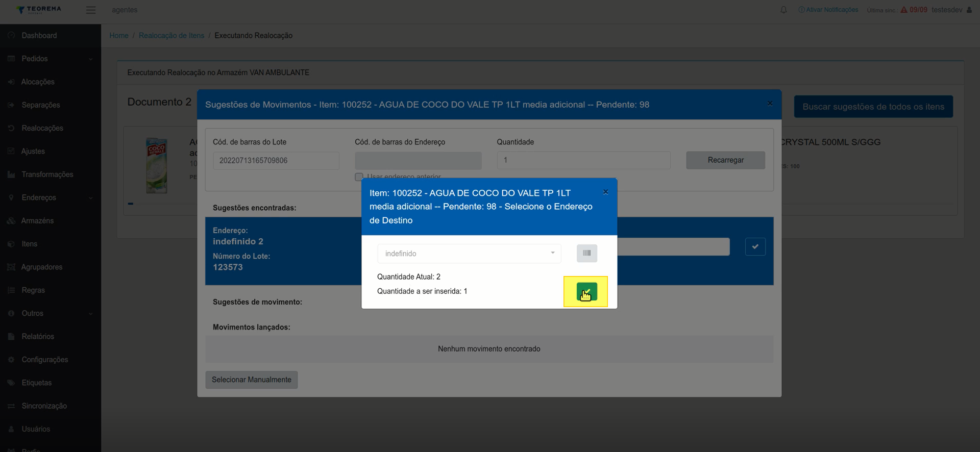Click the Configurações gear icon

[x=11, y=360]
